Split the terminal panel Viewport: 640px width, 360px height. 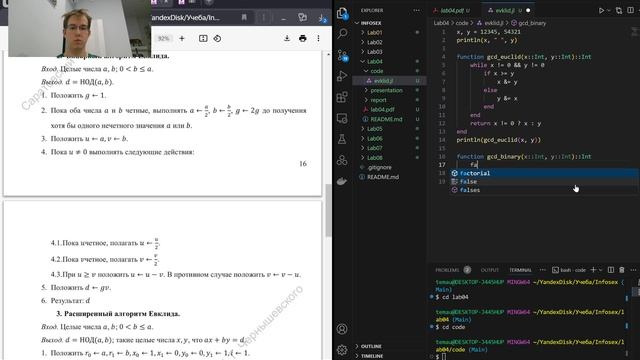click(x=611, y=270)
